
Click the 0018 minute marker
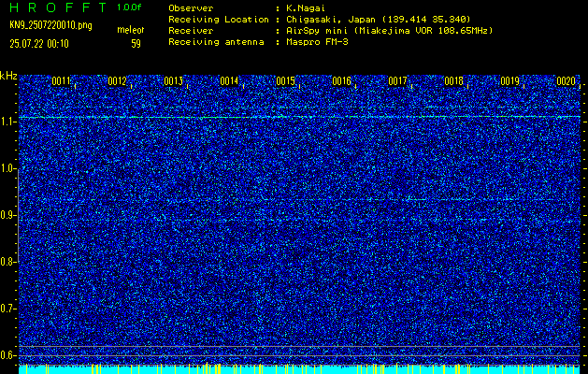[x=453, y=81]
